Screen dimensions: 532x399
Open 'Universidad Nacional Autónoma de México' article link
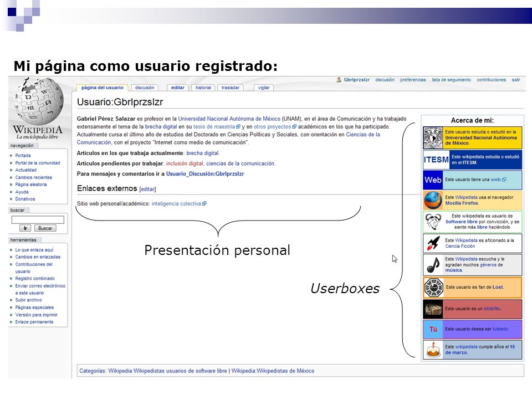click(229, 119)
